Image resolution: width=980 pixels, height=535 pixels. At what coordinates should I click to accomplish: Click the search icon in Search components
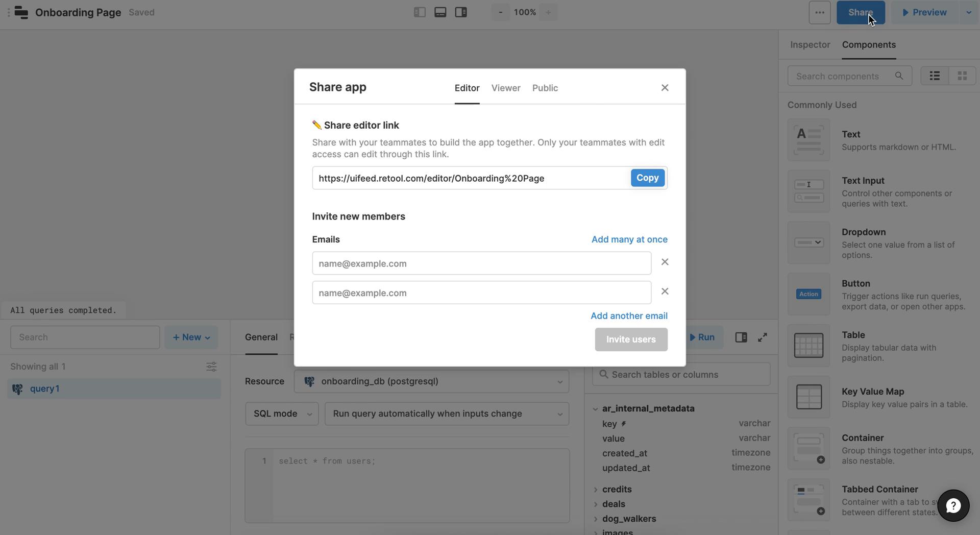coord(899,76)
